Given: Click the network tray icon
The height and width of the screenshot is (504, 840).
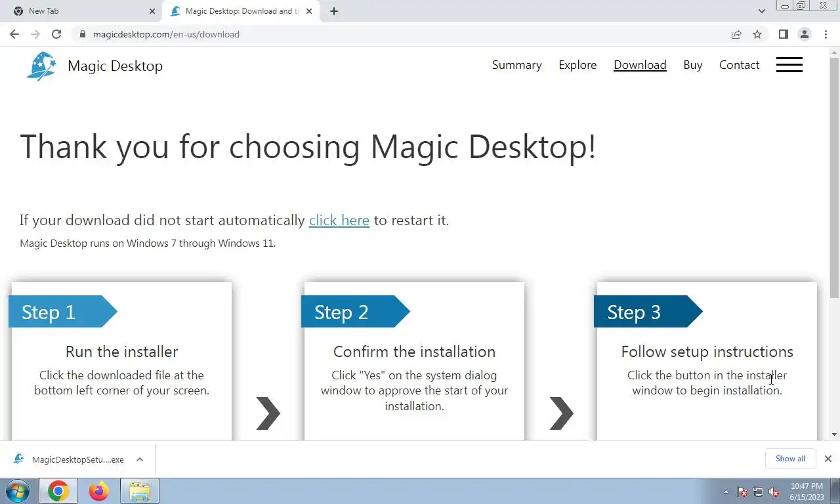Looking at the screenshot, I should (x=758, y=492).
